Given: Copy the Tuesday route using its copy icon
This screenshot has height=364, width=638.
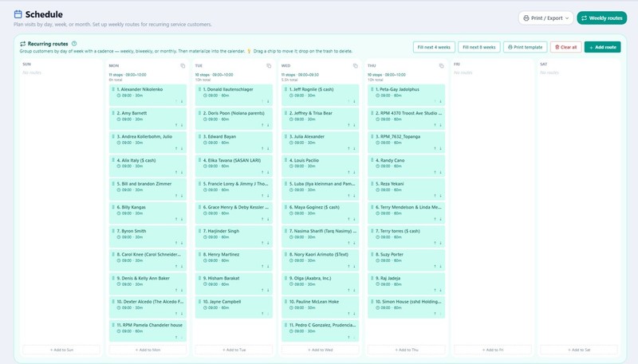Looking at the screenshot, I should [269, 66].
